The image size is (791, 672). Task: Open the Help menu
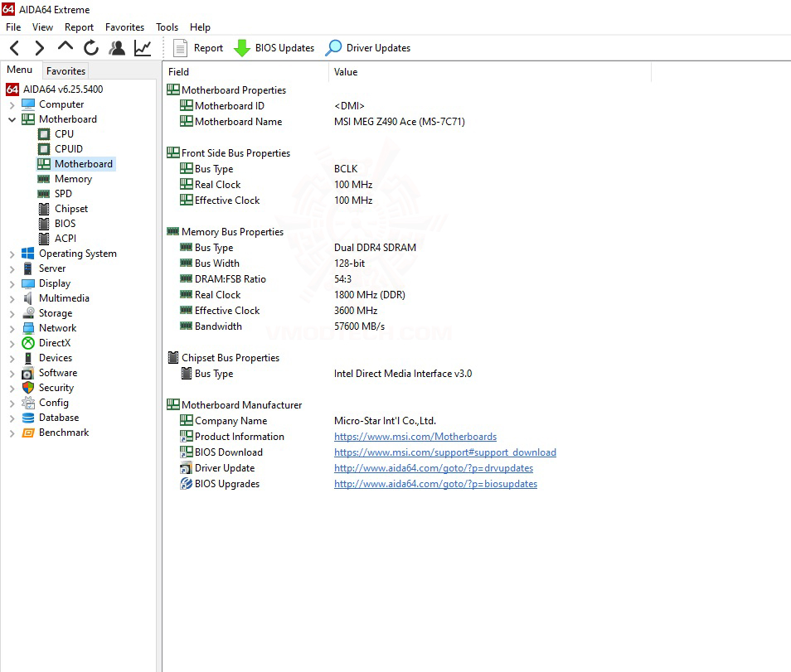200,27
